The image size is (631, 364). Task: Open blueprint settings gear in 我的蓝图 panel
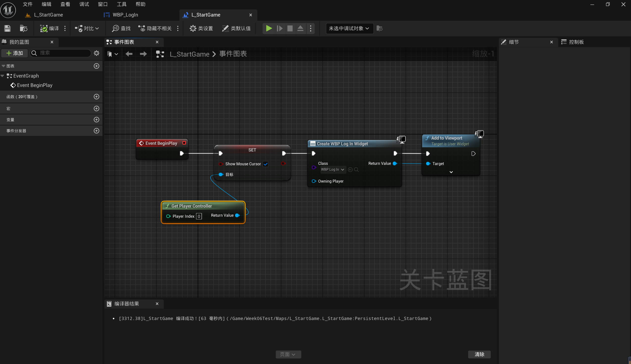coord(97,53)
